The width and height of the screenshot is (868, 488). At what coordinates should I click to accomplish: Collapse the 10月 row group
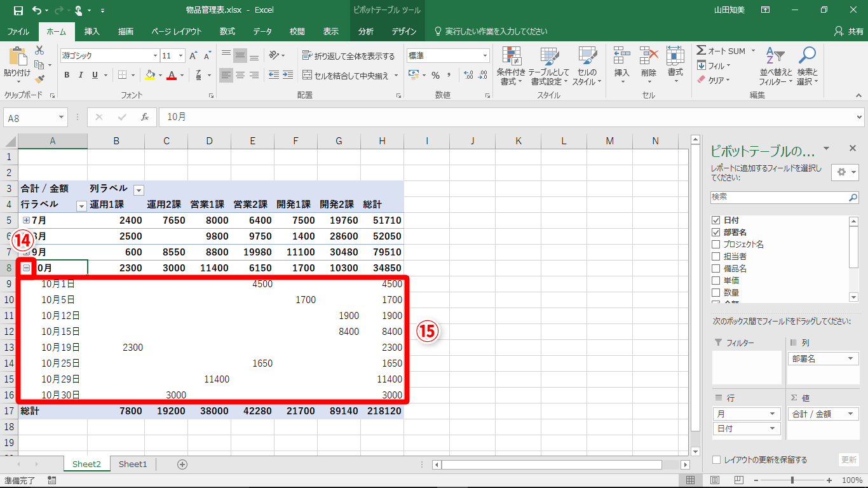click(x=26, y=268)
